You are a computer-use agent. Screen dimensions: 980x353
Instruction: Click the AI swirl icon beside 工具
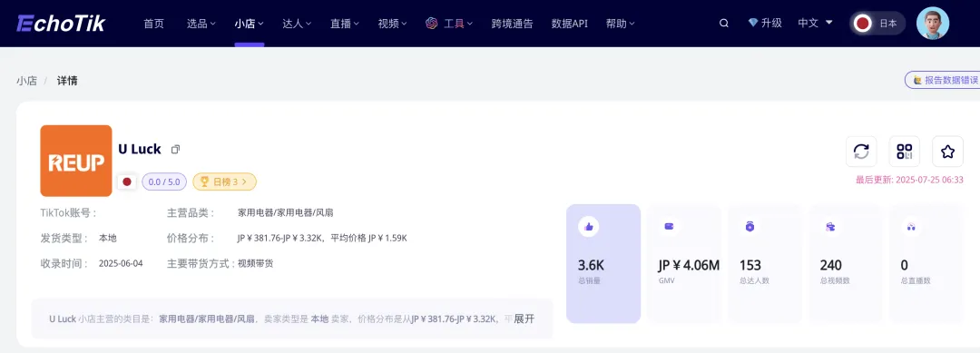click(431, 23)
